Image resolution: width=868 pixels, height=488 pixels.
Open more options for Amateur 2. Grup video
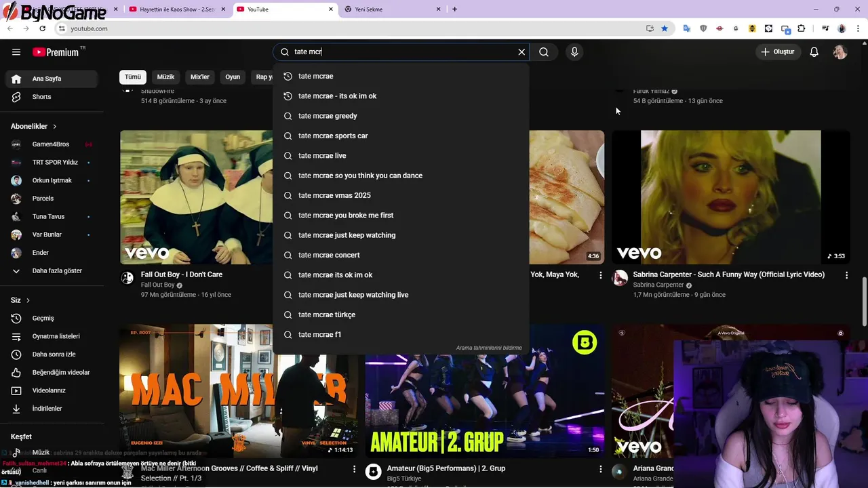tap(600, 469)
